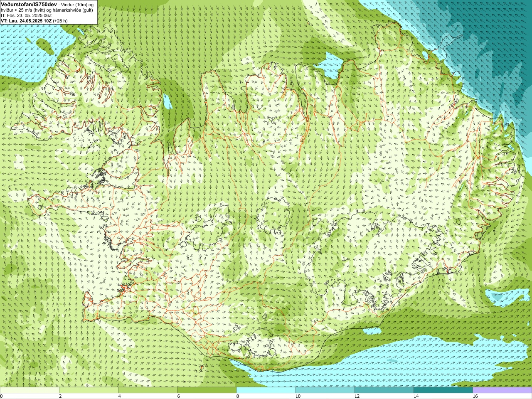This screenshot has width=532, height=399.
Task: Select the lavender above-16 m/s legend segment
Action: (x=502, y=390)
